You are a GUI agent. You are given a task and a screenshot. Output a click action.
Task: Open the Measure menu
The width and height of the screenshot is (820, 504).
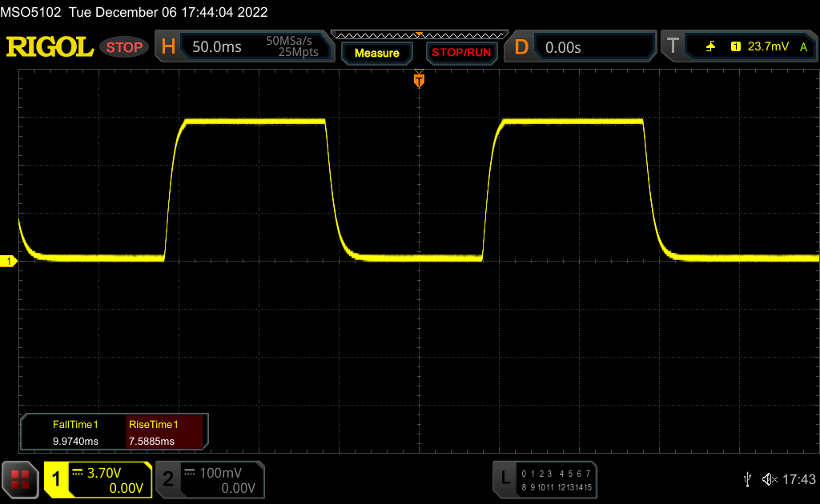[376, 54]
